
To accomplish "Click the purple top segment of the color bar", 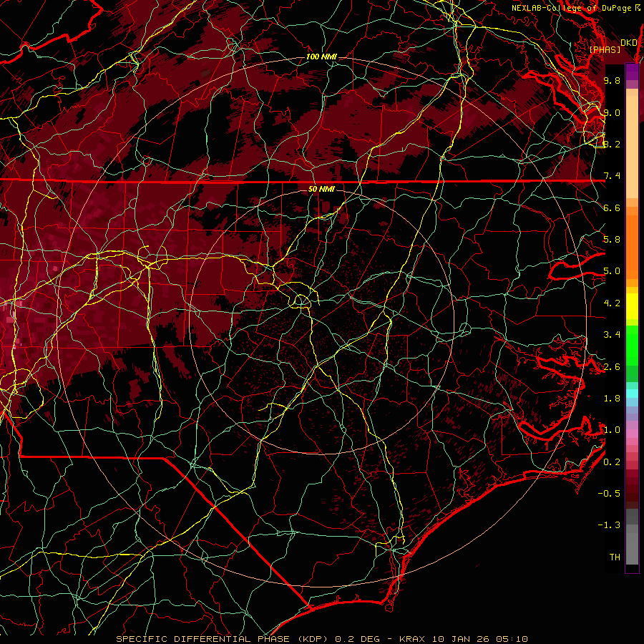I will 632,72.
